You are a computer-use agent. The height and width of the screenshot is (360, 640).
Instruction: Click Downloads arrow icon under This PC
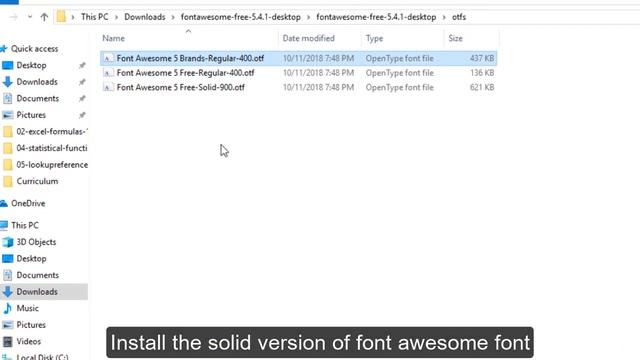click(x=8, y=292)
